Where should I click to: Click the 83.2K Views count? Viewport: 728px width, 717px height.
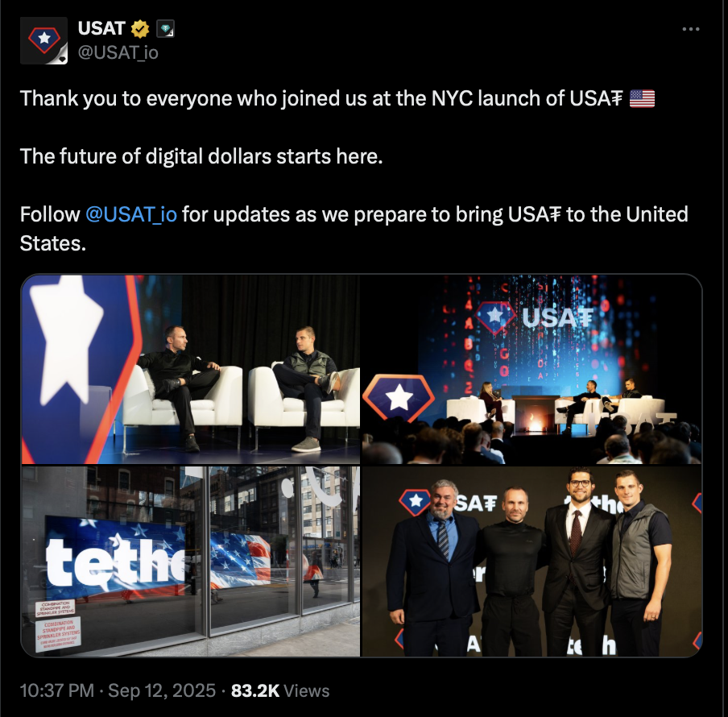[x=280, y=690]
